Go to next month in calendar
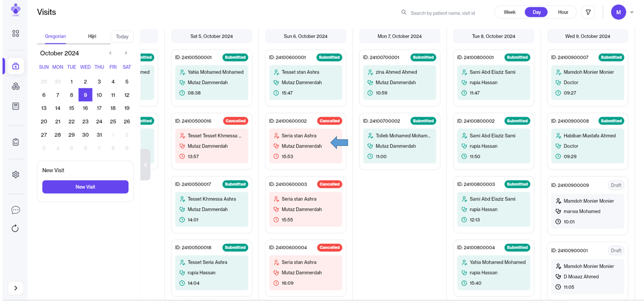The height and width of the screenshot is (305, 644). (x=126, y=53)
